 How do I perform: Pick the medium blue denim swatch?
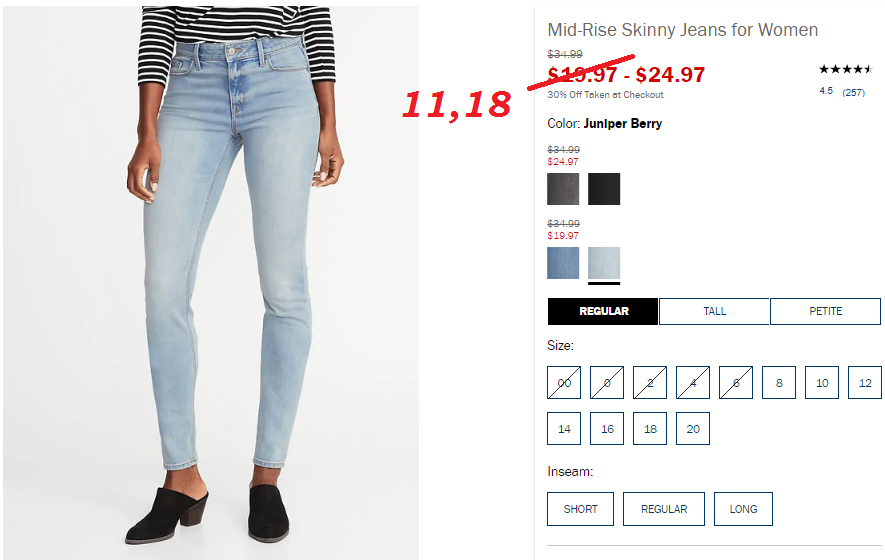point(563,262)
